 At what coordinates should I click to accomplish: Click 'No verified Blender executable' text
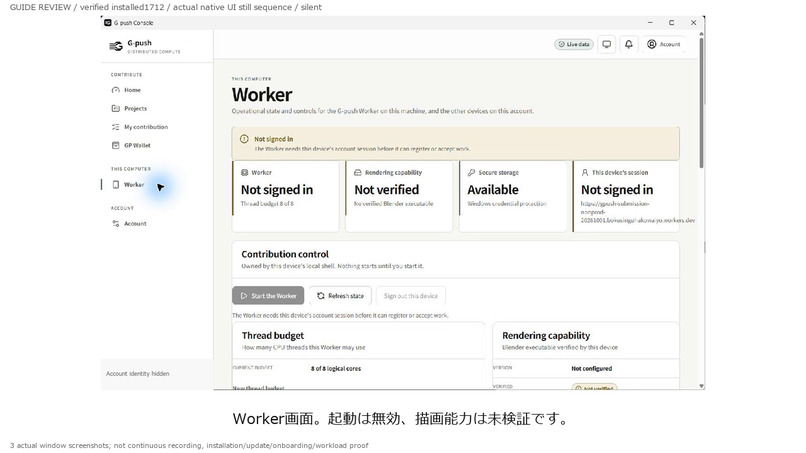click(394, 204)
